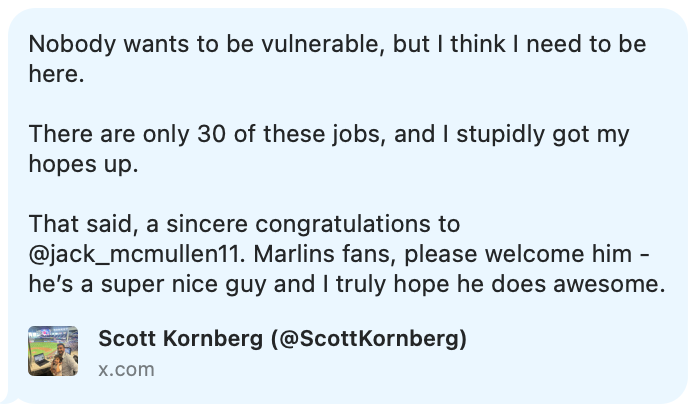This screenshot has width=696, height=410.
Task: Open the Scott Kornberg (@ScottKornberg) link title
Action: click(282, 339)
